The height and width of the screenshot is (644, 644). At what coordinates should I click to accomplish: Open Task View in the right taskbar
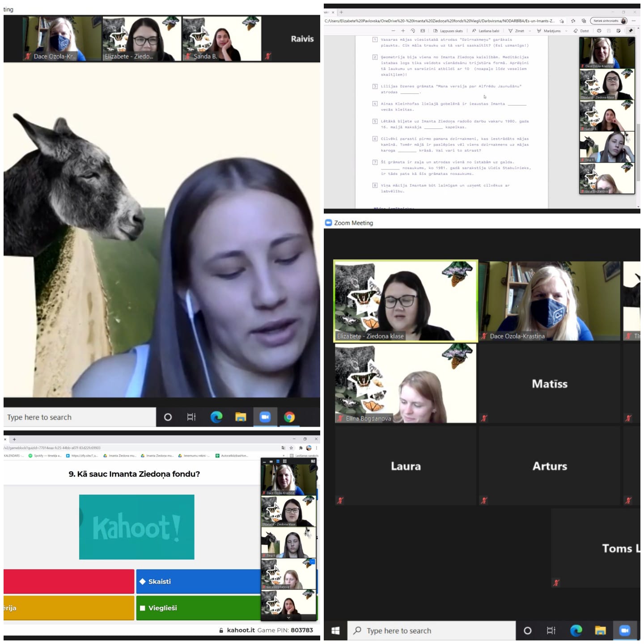tap(551, 630)
